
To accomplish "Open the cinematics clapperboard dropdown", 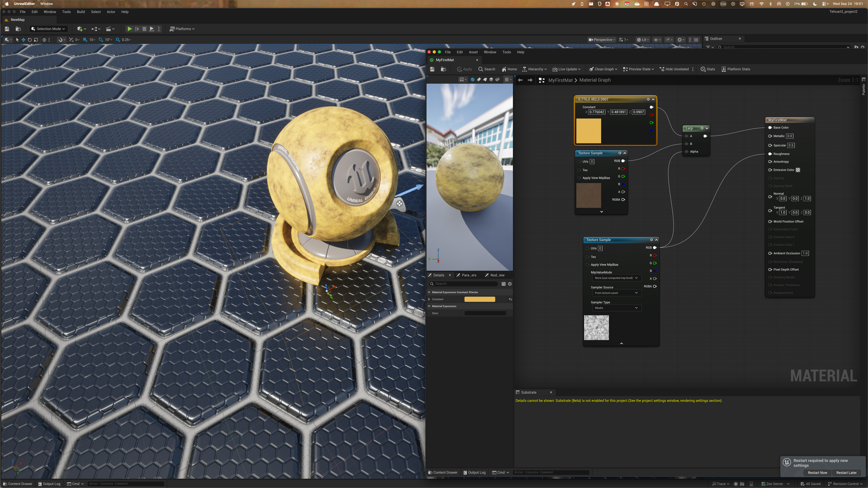I will click(110, 29).
